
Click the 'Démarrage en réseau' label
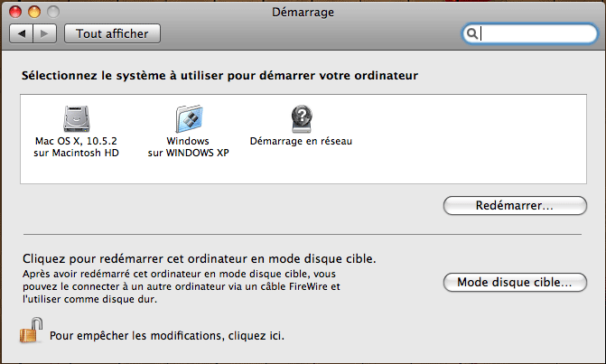[x=301, y=142]
